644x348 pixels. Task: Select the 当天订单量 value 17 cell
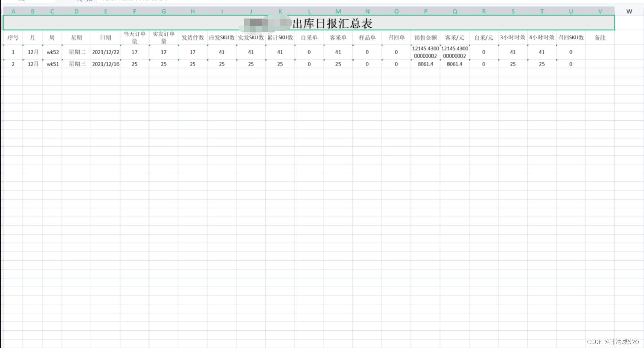click(x=135, y=52)
